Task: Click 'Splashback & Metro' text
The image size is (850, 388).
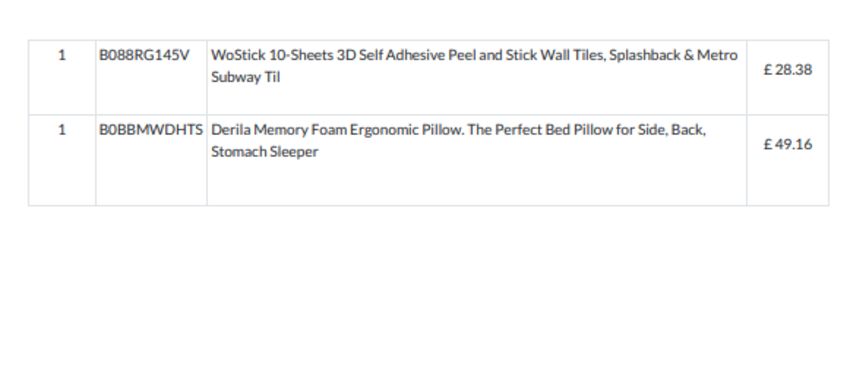Action: (673, 55)
